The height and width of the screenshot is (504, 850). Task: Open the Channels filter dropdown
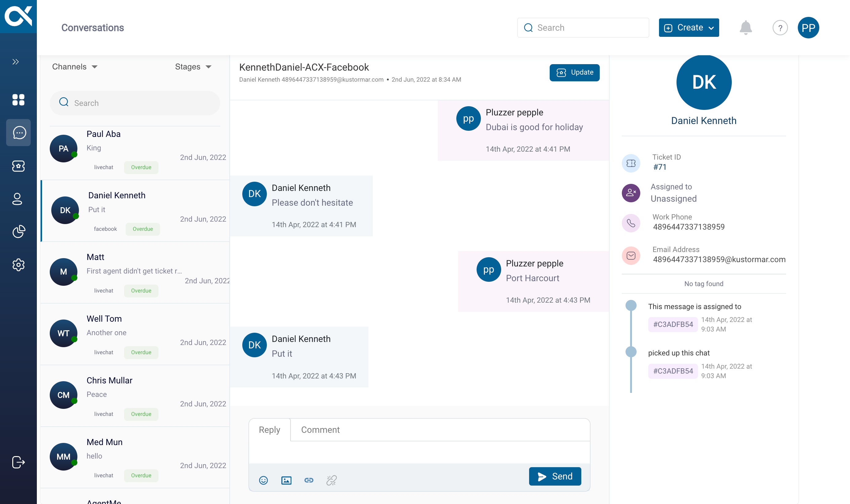point(75,67)
